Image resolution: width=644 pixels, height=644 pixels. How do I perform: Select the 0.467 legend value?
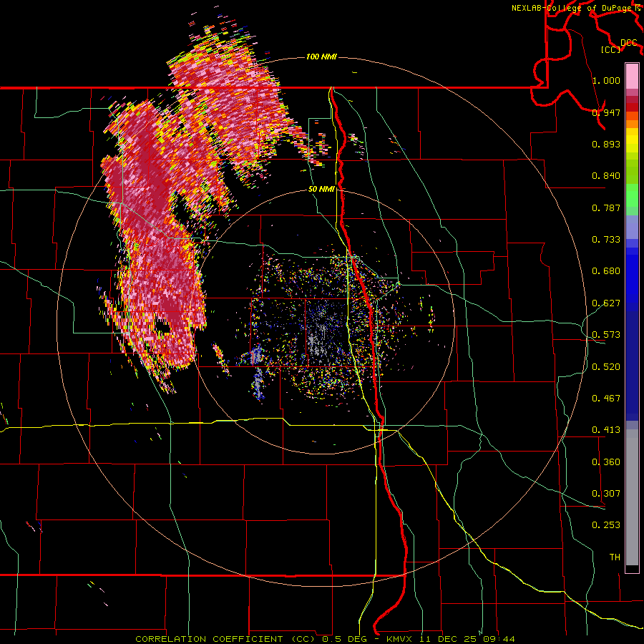pyautogui.click(x=606, y=399)
